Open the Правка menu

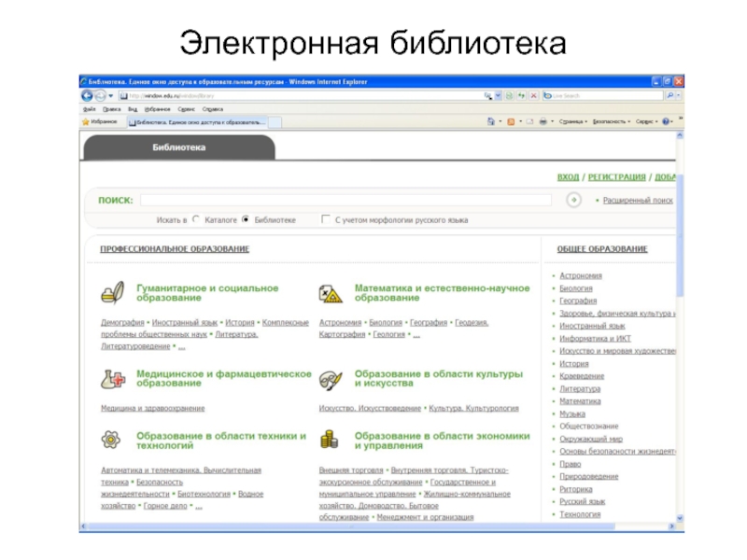click(111, 109)
